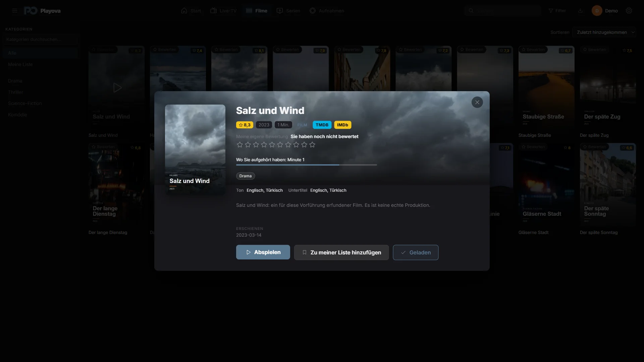The width and height of the screenshot is (644, 362).
Task: Click Bewerten on Der späte Sonntag card
Action: [594, 147]
